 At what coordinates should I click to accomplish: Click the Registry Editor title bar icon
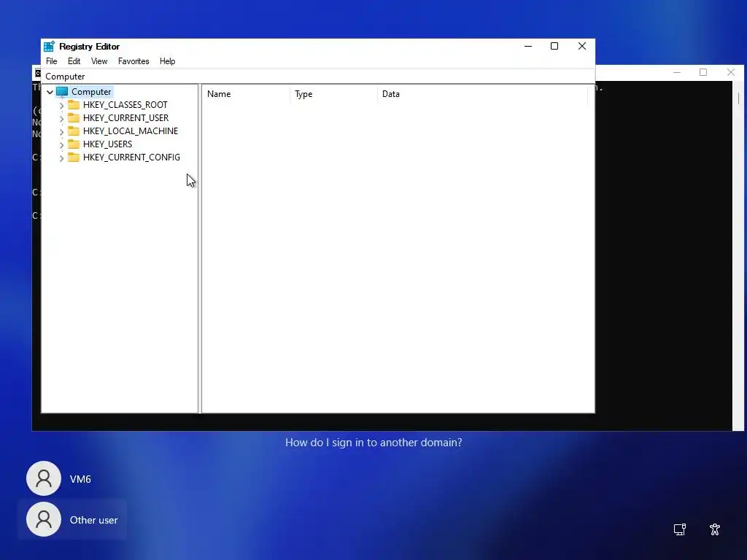(x=49, y=46)
